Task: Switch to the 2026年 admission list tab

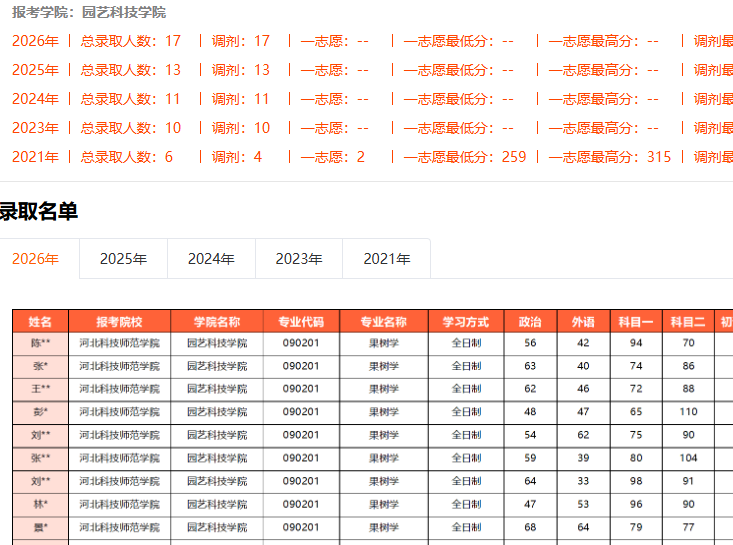Action: 36,259
